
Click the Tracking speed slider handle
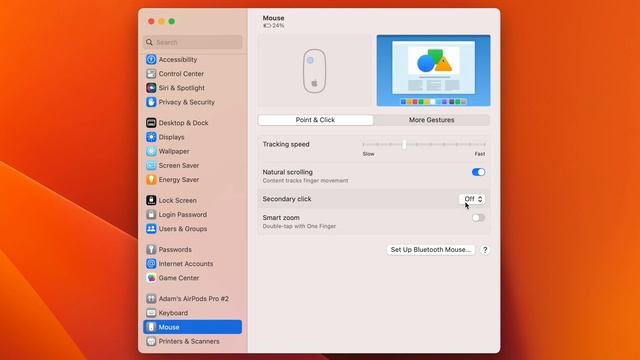click(x=404, y=144)
